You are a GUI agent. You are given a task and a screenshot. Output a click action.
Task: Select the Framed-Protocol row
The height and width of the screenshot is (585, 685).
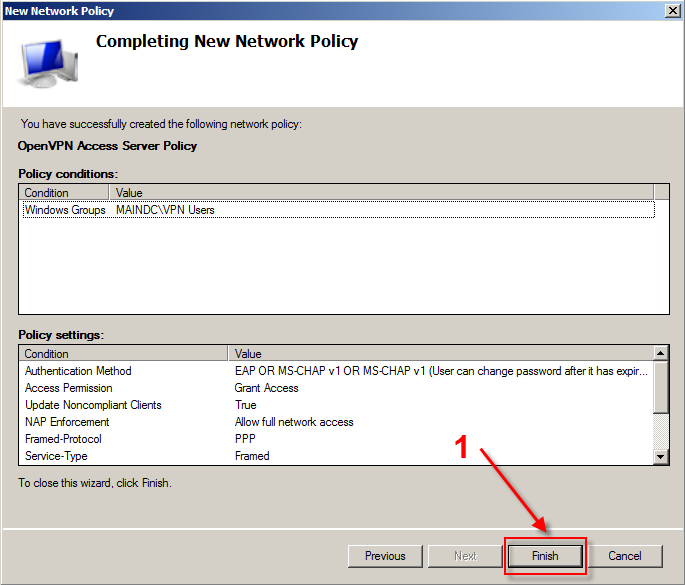pyautogui.click(x=336, y=439)
